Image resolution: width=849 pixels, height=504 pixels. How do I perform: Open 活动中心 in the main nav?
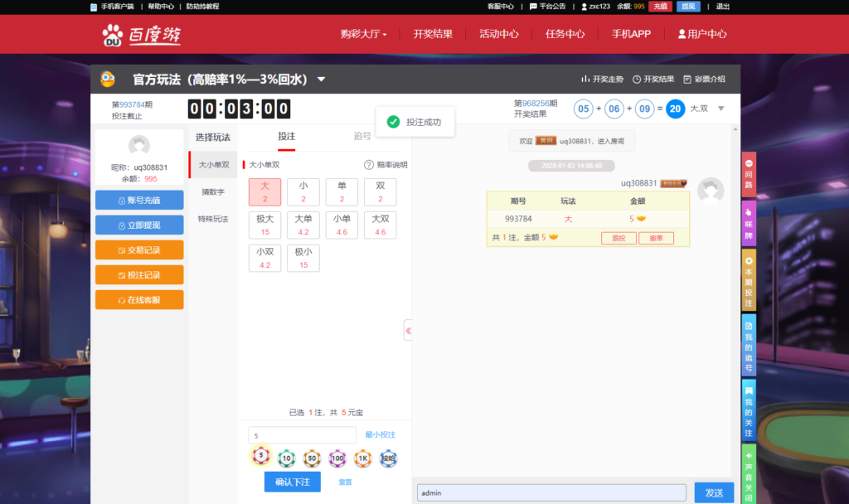coord(498,34)
